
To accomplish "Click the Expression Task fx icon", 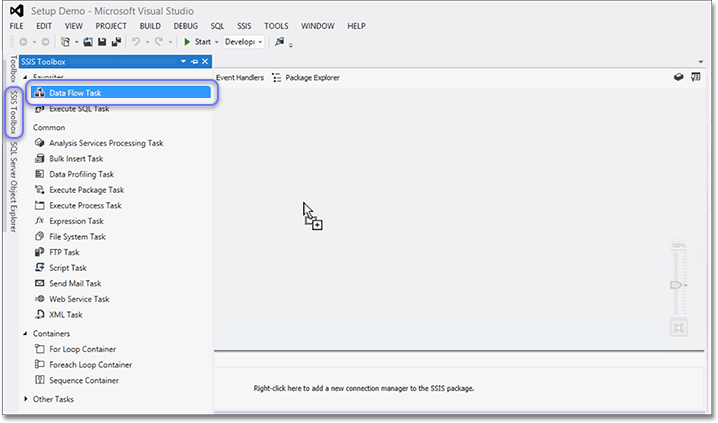I will [40, 221].
